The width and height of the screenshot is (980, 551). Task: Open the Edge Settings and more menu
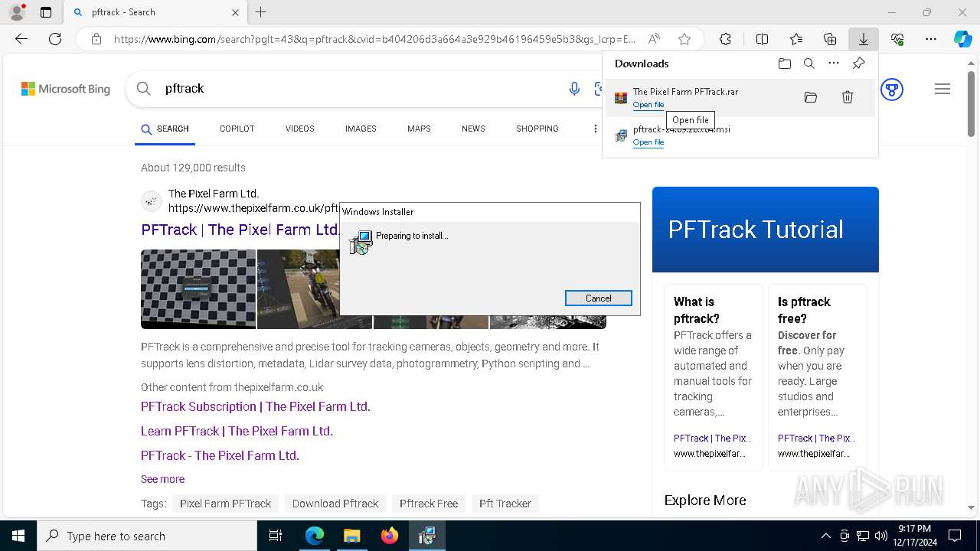click(x=931, y=39)
